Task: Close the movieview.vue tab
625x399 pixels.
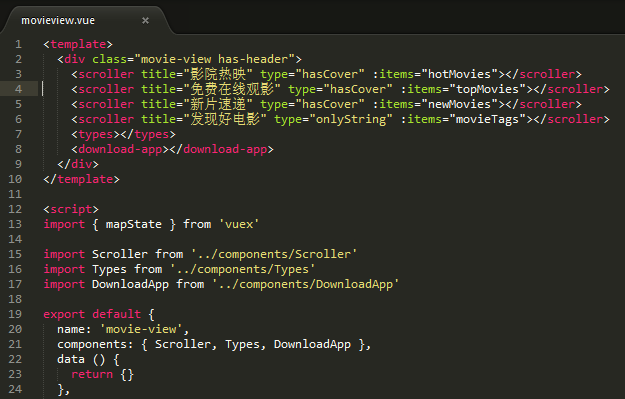Action: point(145,20)
